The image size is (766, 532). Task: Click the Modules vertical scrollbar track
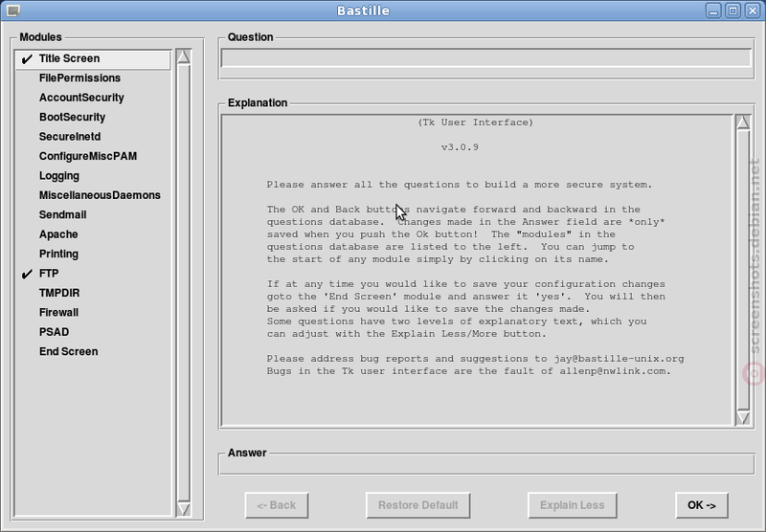184,283
